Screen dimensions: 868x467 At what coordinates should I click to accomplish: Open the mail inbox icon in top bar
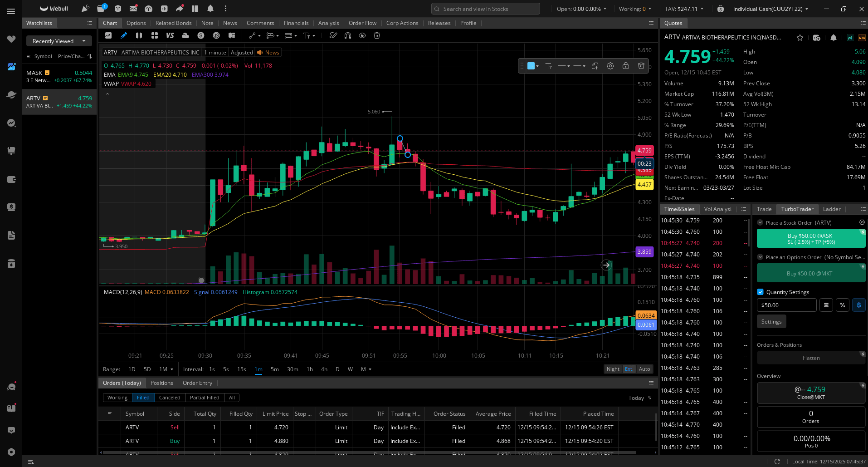(133, 9)
